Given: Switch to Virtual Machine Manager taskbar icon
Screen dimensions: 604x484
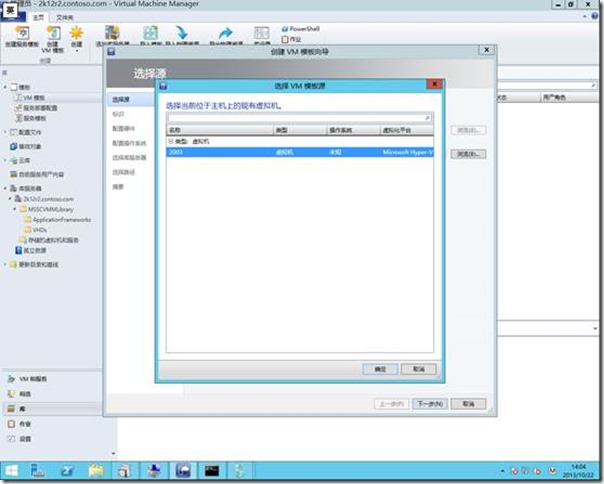Looking at the screenshot, I should tap(183, 471).
